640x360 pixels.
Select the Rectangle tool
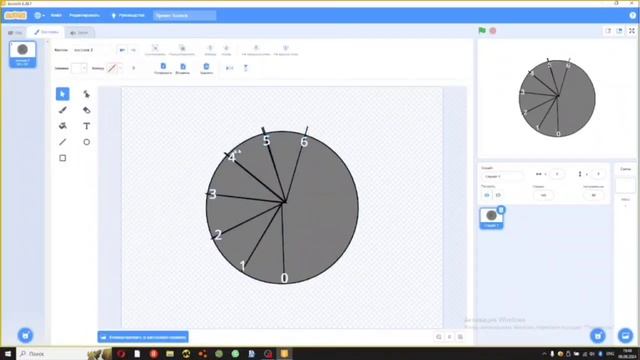[62, 158]
